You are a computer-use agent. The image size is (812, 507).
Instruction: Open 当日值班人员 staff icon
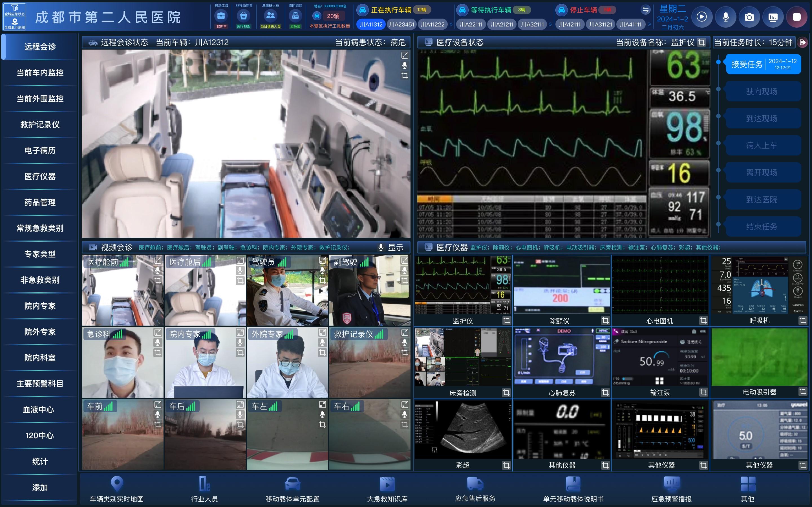point(270,16)
